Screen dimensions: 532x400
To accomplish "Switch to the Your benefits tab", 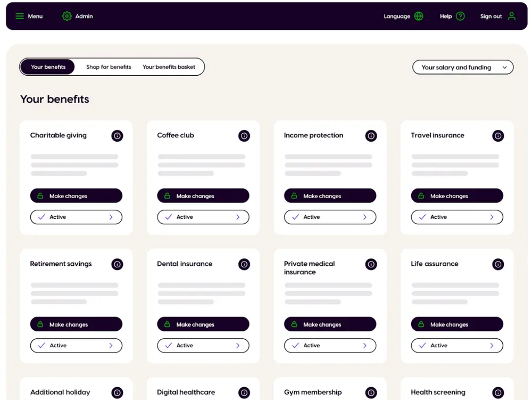I will (48, 67).
